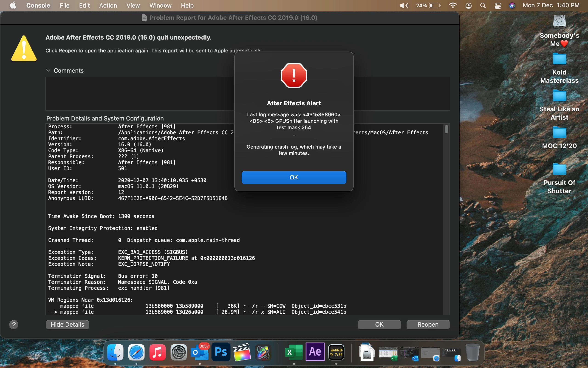Viewport: 588px width, 368px height.
Task: Click the Siri icon in menu bar
Action: [512, 5]
